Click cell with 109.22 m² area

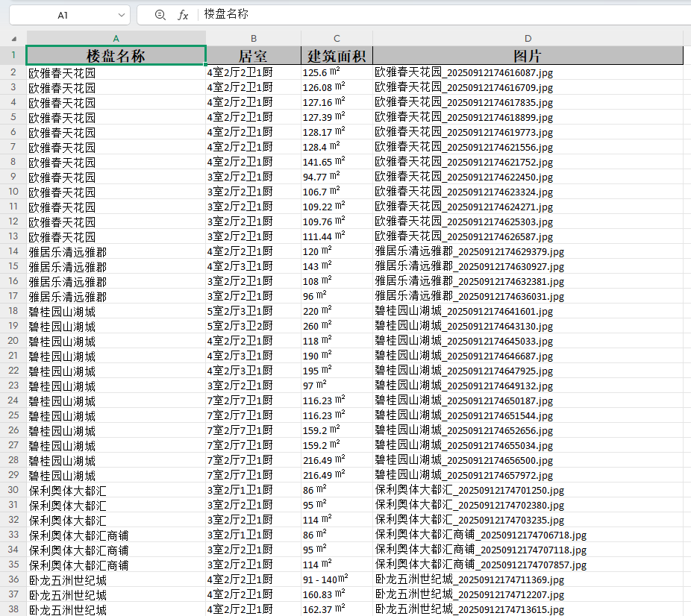point(337,207)
